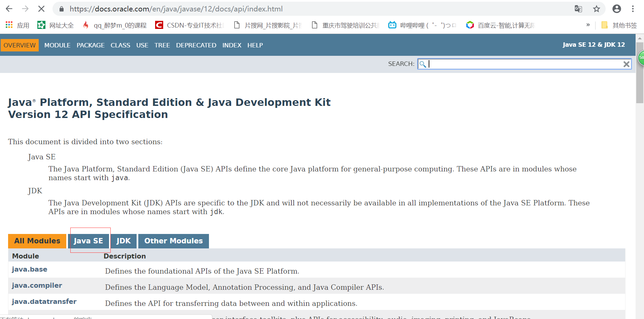The height and width of the screenshot is (319, 644).
Task: Open the CSDN bookmark
Action: point(189,25)
